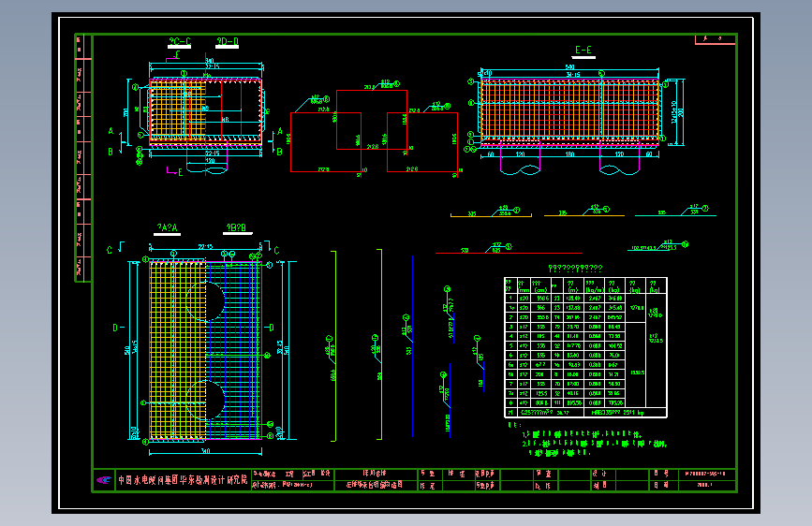Screen dimensions: 812x526
Task: Select the leftmost red rectangle in the rebar detail
Action: 326,142
